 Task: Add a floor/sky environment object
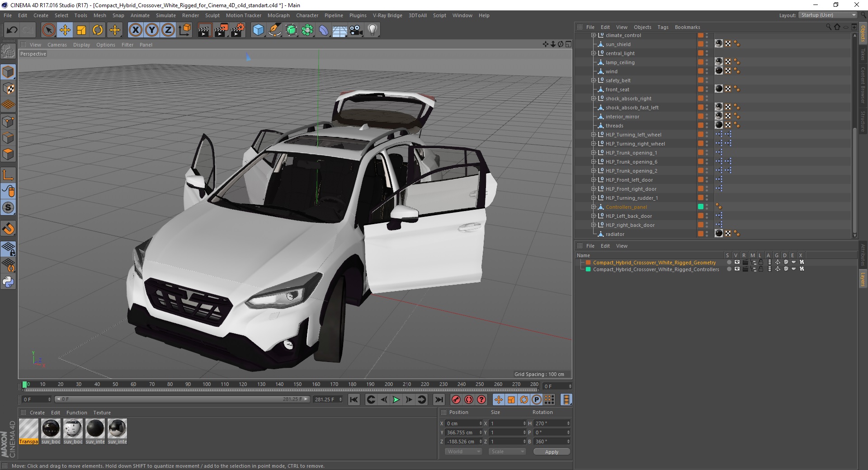340,30
